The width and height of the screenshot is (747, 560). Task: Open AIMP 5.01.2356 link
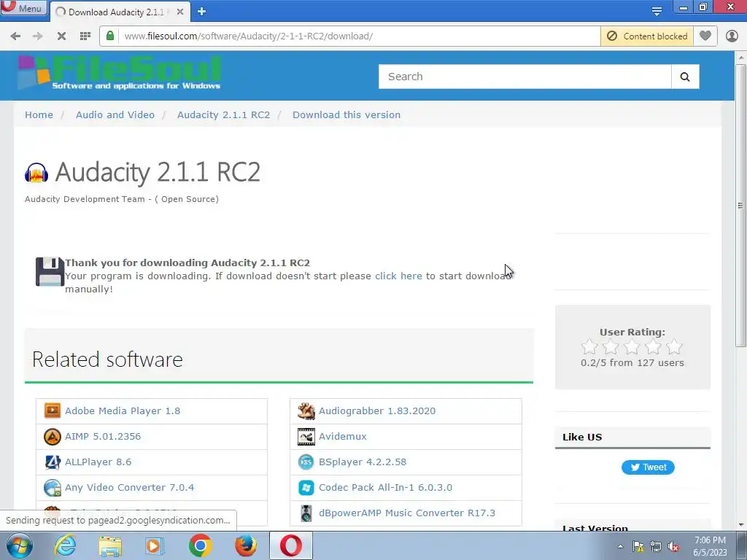[x=103, y=436]
